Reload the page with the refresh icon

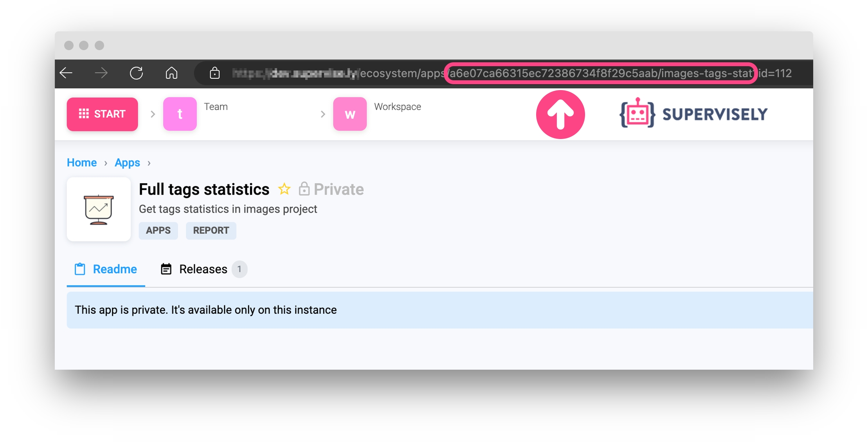tap(136, 73)
